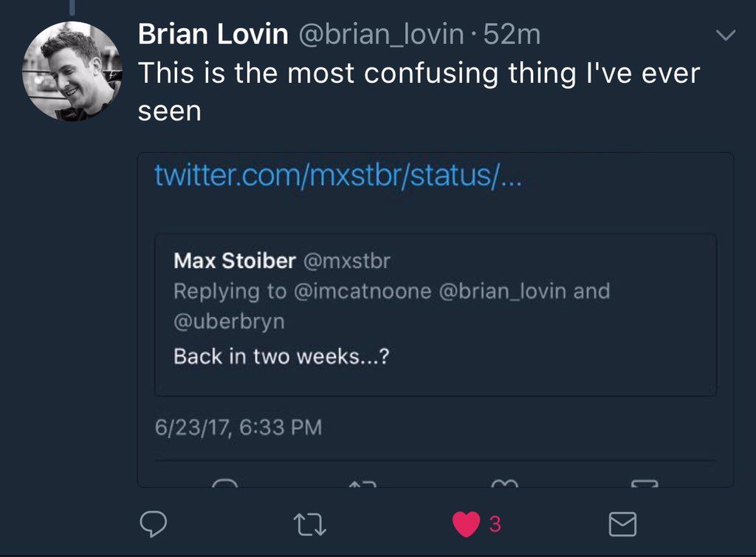Viewport: 756px width, 557px height.
Task: Open the tweet options chevron menu
Action: pos(726,35)
